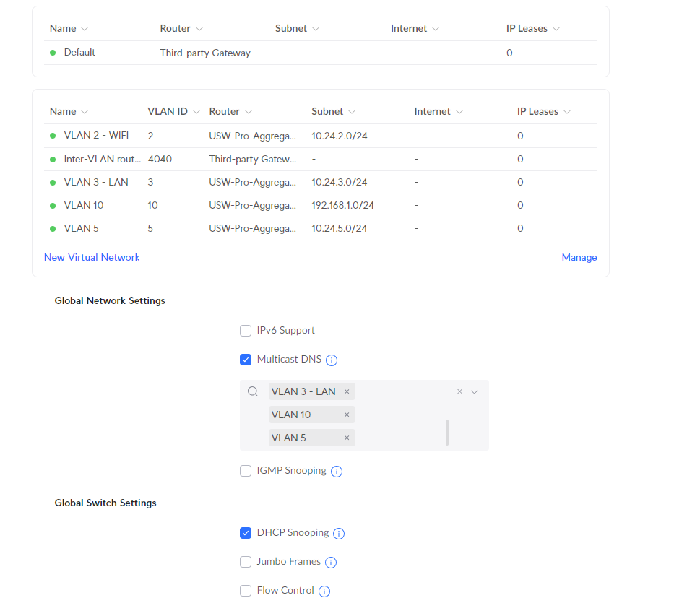Remove the VLAN 5 tag
This screenshot has height=603, width=700.
tap(347, 438)
